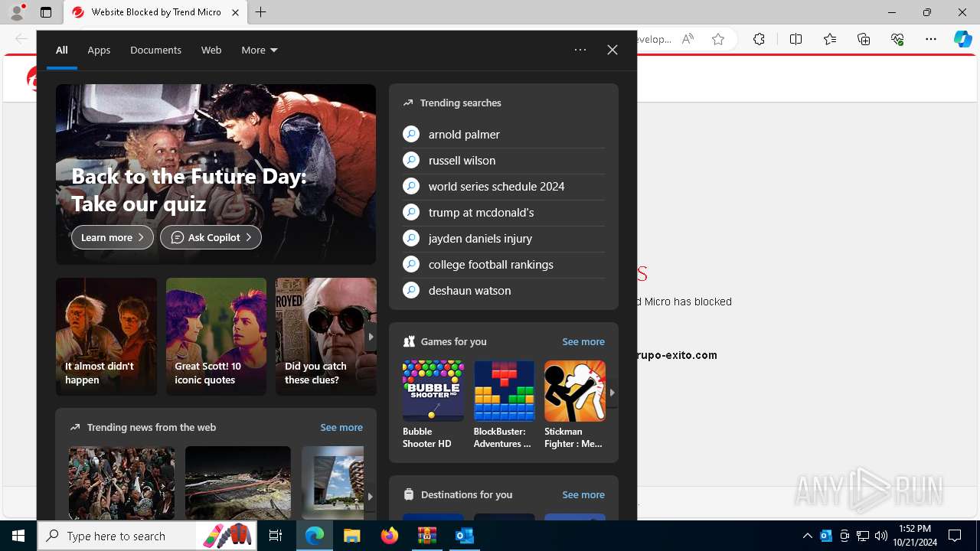This screenshot has height=551, width=980.
Task: Close the Windows search panel
Action: 612,50
